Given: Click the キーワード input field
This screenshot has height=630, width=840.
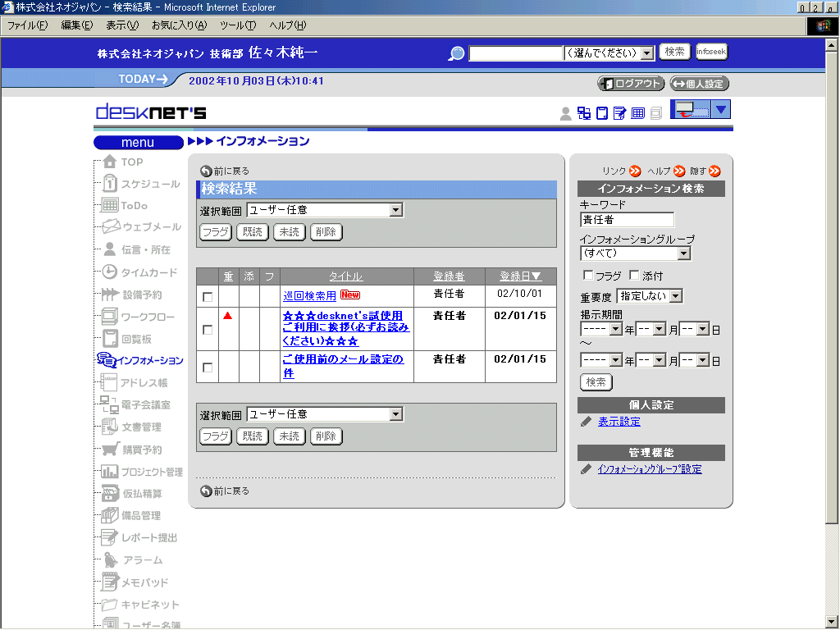Looking at the screenshot, I should tap(627, 220).
